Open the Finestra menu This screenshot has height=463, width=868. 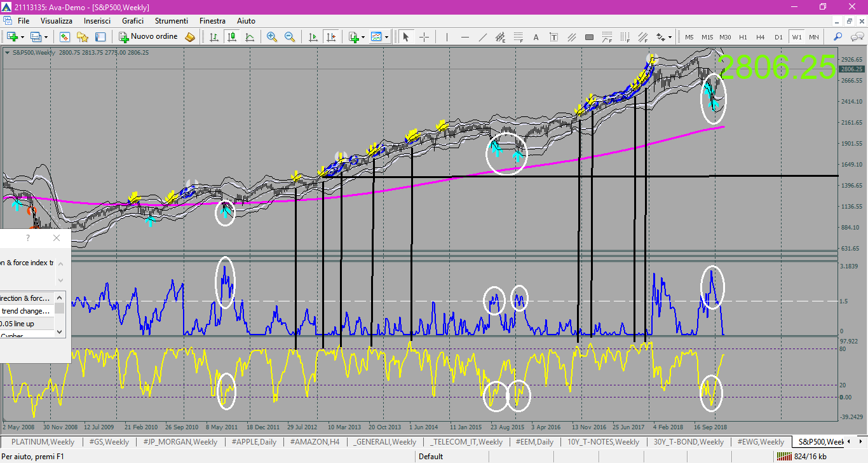[x=212, y=21]
